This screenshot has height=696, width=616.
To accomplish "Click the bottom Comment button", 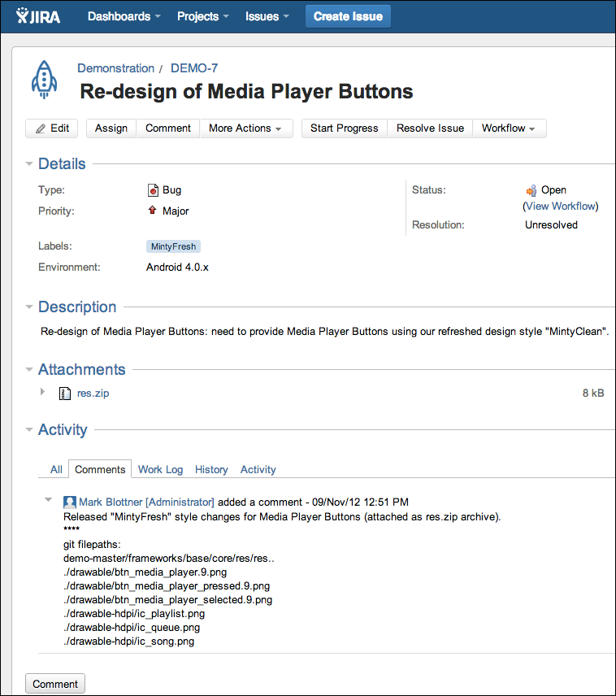I will click(55, 684).
